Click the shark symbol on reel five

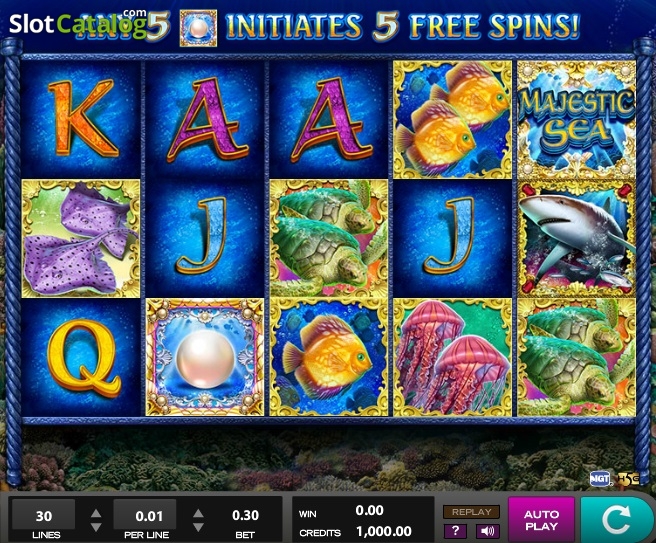click(577, 238)
